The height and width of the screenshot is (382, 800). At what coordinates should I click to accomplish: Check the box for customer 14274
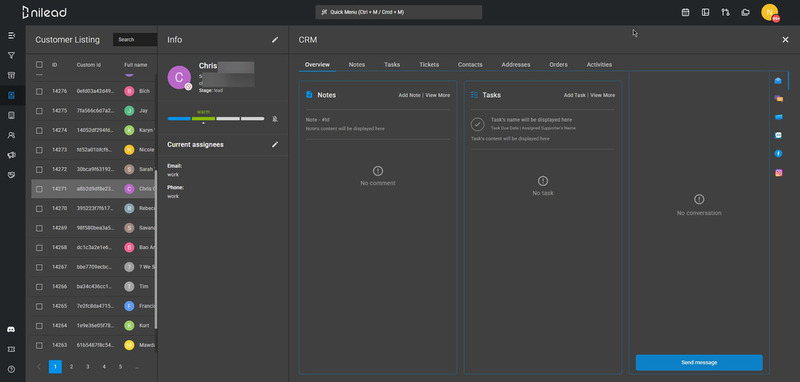[x=39, y=131]
